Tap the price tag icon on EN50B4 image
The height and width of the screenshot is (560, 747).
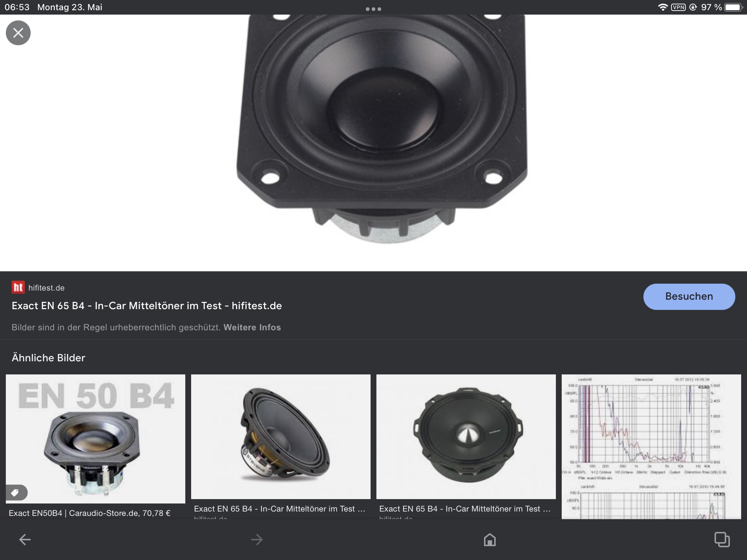(x=15, y=493)
